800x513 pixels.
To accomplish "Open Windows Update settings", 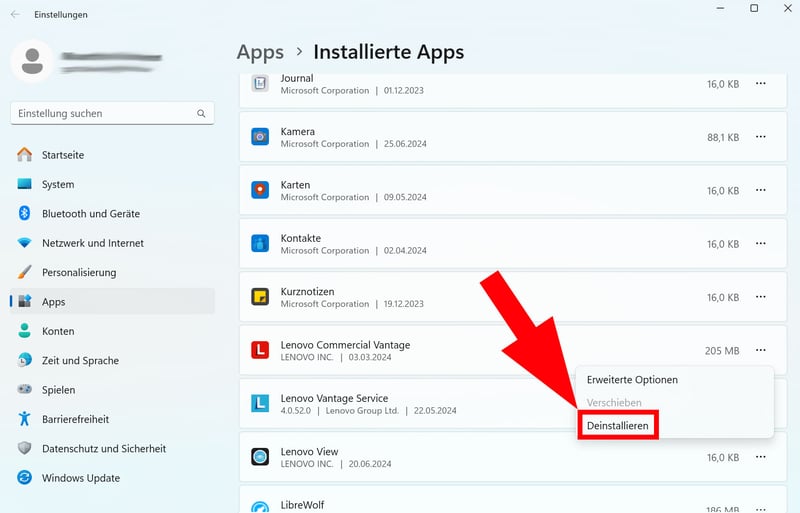I will click(x=79, y=478).
